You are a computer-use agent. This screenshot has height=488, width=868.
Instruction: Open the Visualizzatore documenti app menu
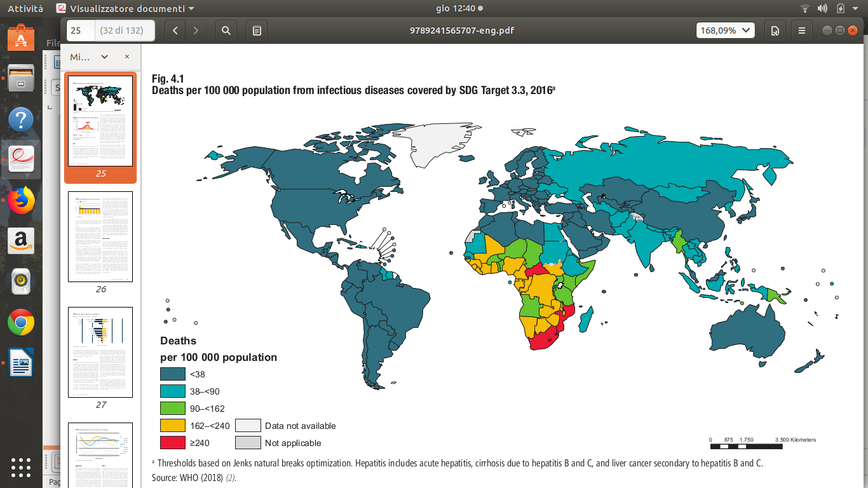[125, 9]
